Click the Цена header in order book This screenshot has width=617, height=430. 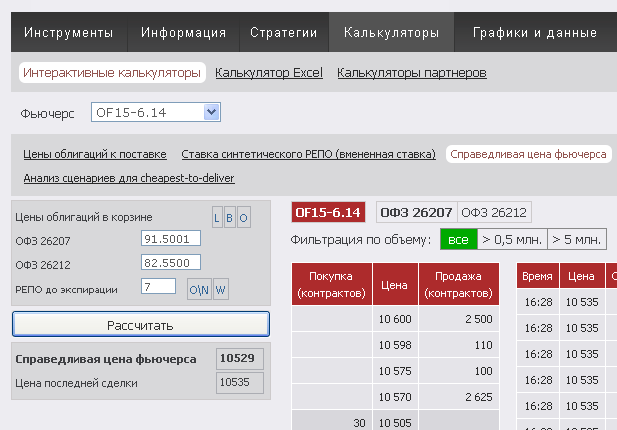395,284
